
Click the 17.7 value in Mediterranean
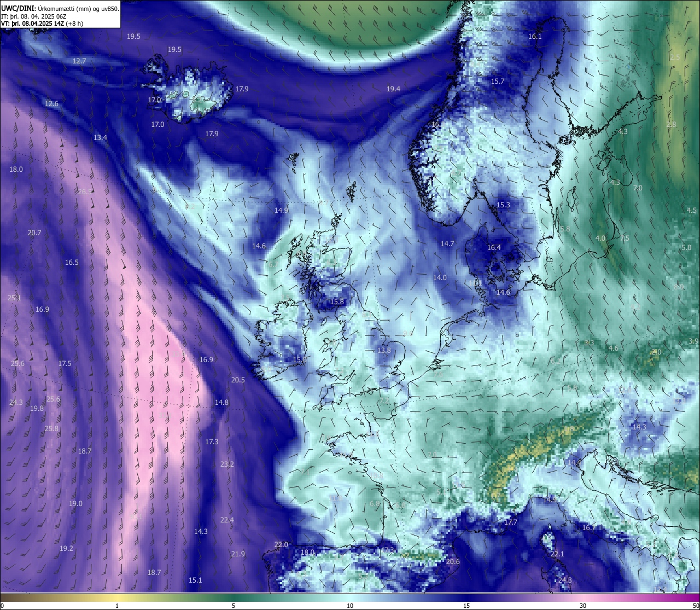[510, 522]
